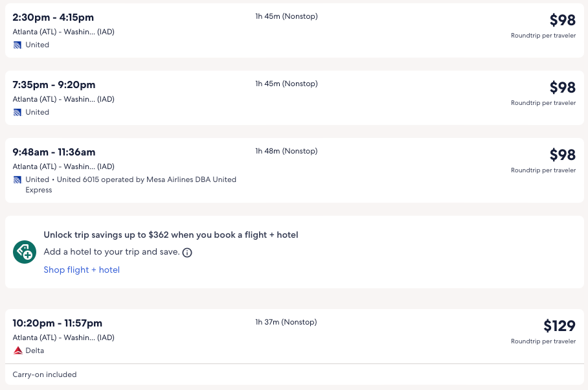Click the United logo on the 7:35pm flight
Screen dimensions: 588x390
pyautogui.click(x=17, y=113)
